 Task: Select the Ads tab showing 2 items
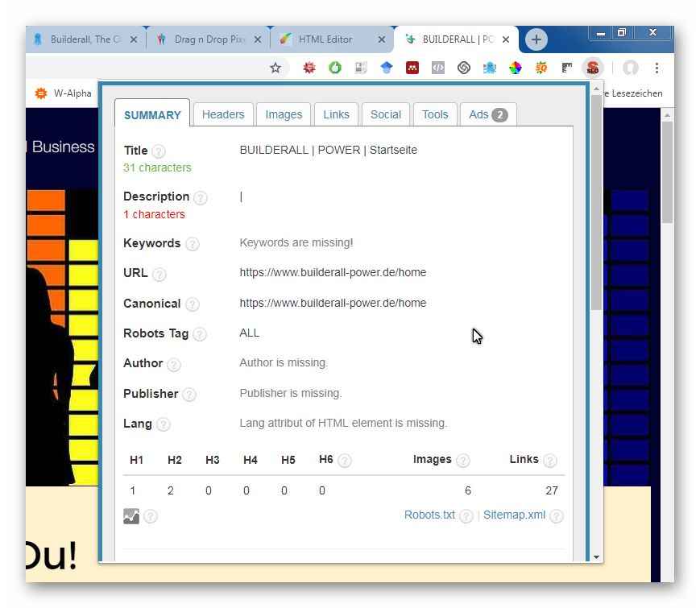487,114
